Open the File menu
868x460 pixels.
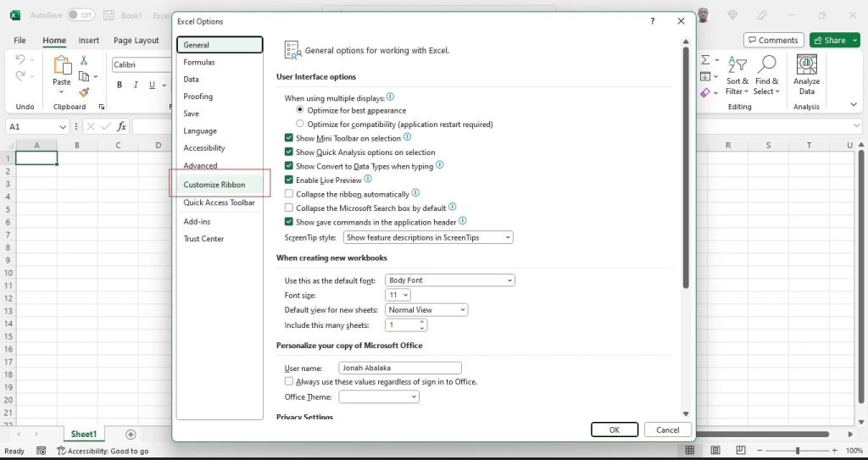point(19,41)
